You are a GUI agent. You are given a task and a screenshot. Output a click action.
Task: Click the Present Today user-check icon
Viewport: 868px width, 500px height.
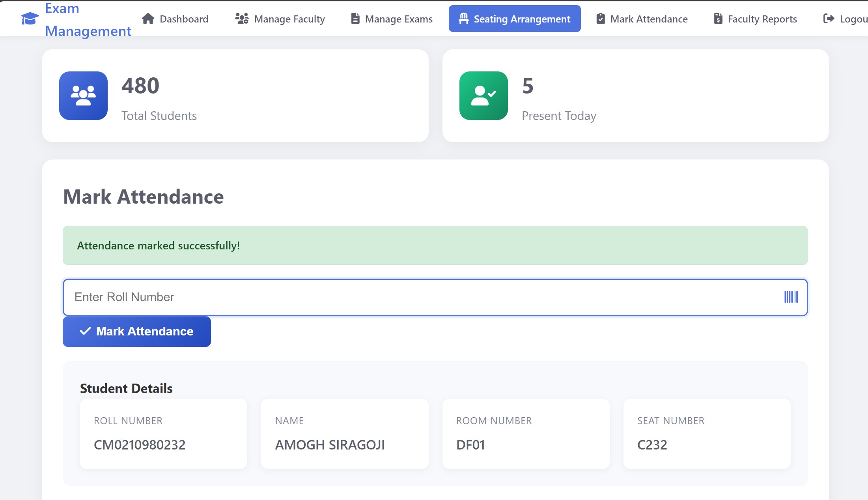tap(483, 96)
